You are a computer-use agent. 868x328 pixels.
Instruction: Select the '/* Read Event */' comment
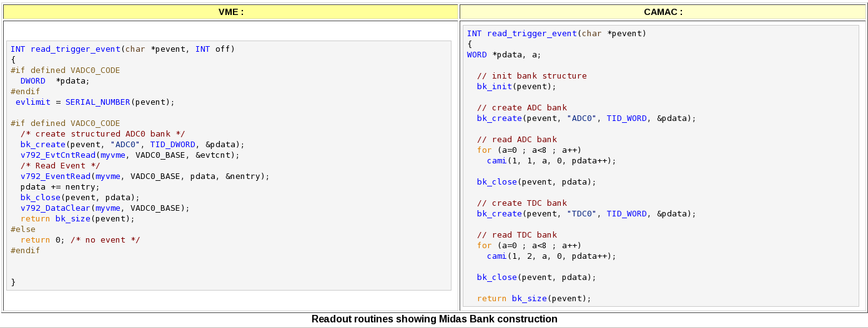pyautogui.click(x=61, y=165)
